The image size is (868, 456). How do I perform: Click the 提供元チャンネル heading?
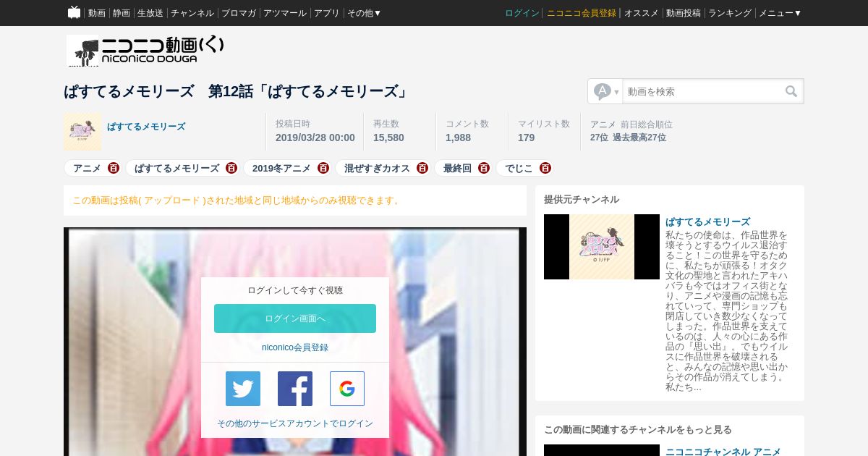click(582, 199)
